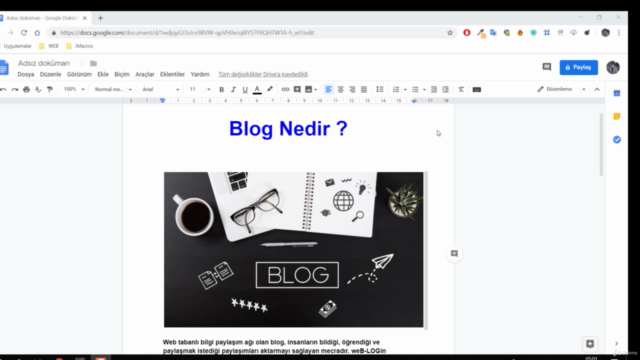Collapse the menus with up chevron
The height and width of the screenshot is (360, 640).
click(x=597, y=89)
